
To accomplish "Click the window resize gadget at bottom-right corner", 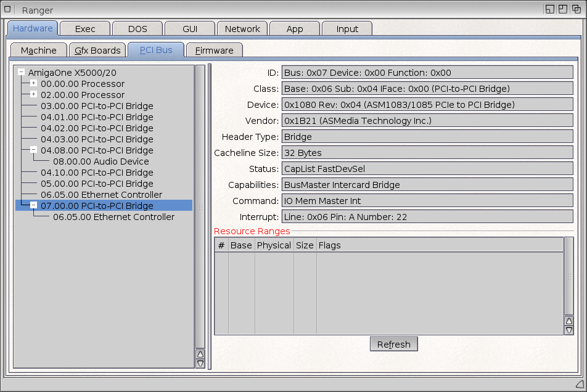I will click(x=579, y=384).
